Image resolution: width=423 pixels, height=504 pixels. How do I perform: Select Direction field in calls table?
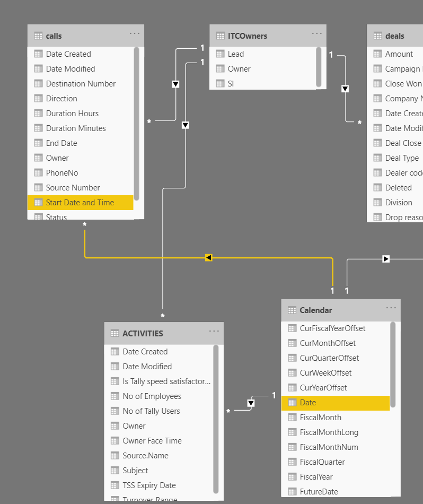80,98
